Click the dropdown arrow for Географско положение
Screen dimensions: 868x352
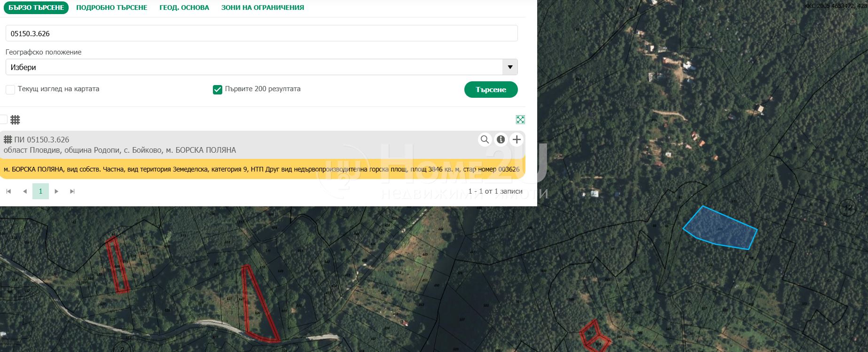point(510,67)
